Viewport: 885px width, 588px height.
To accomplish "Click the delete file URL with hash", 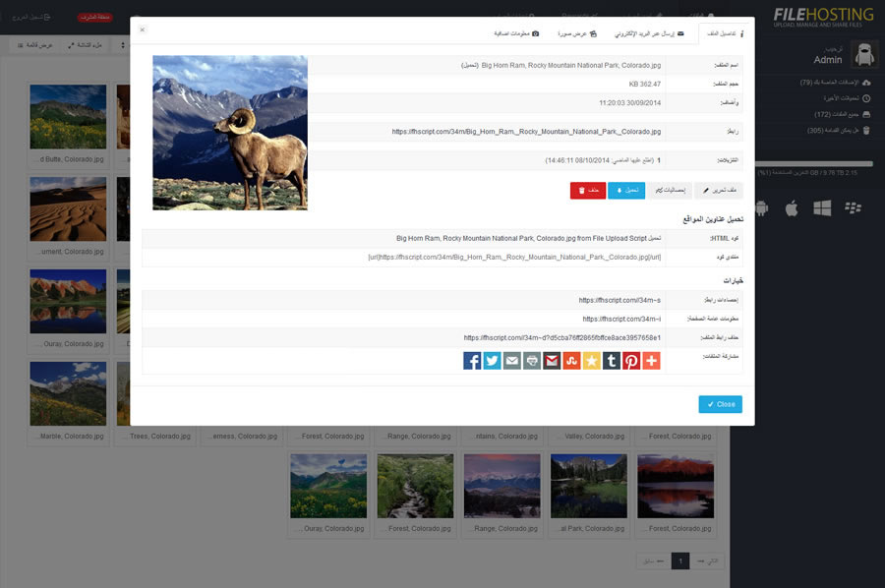I will point(562,337).
